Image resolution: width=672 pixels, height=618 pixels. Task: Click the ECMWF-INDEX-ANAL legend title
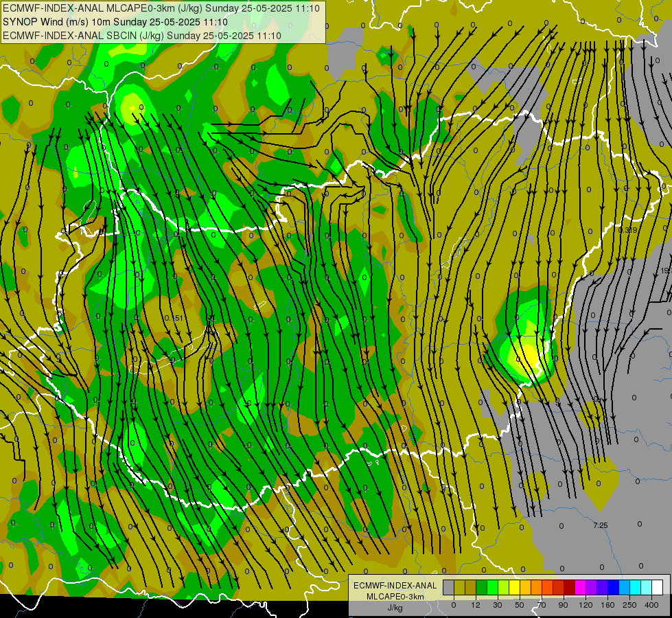click(x=395, y=586)
